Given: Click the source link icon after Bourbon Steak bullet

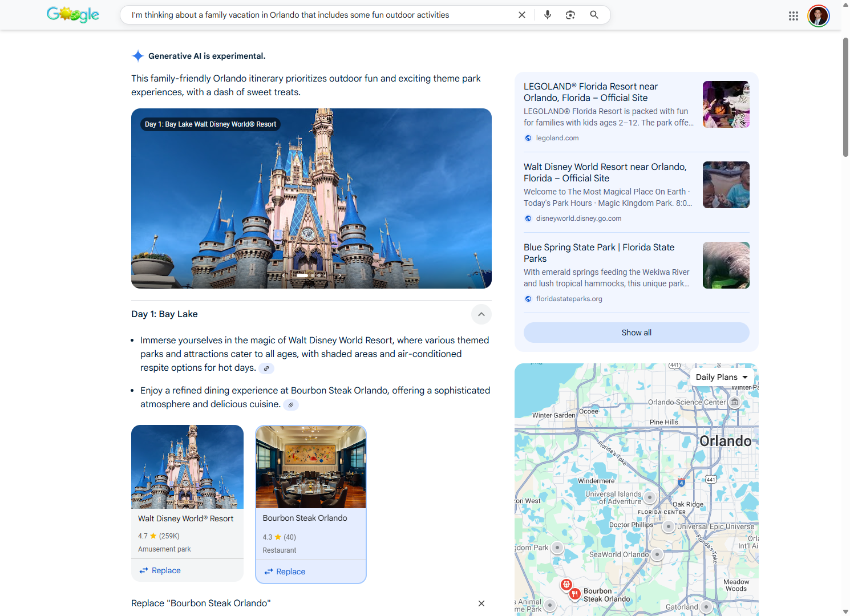Looking at the screenshot, I should click(291, 404).
